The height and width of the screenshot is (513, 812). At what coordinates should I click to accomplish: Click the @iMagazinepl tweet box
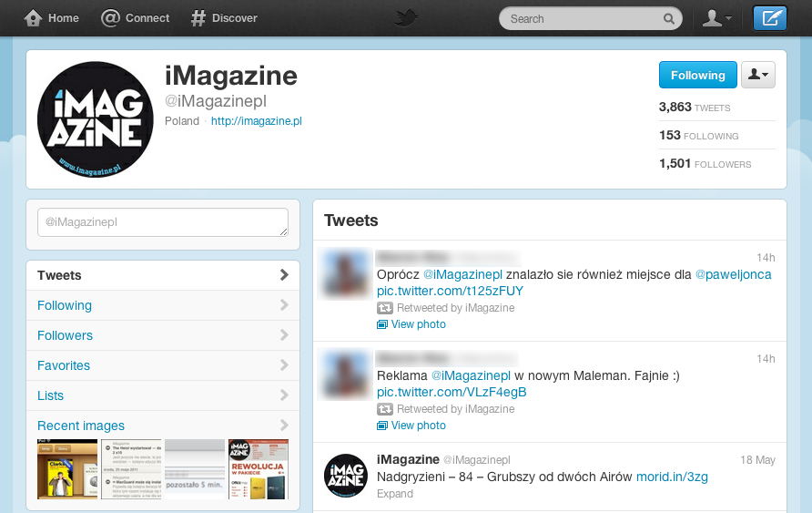pos(163,222)
